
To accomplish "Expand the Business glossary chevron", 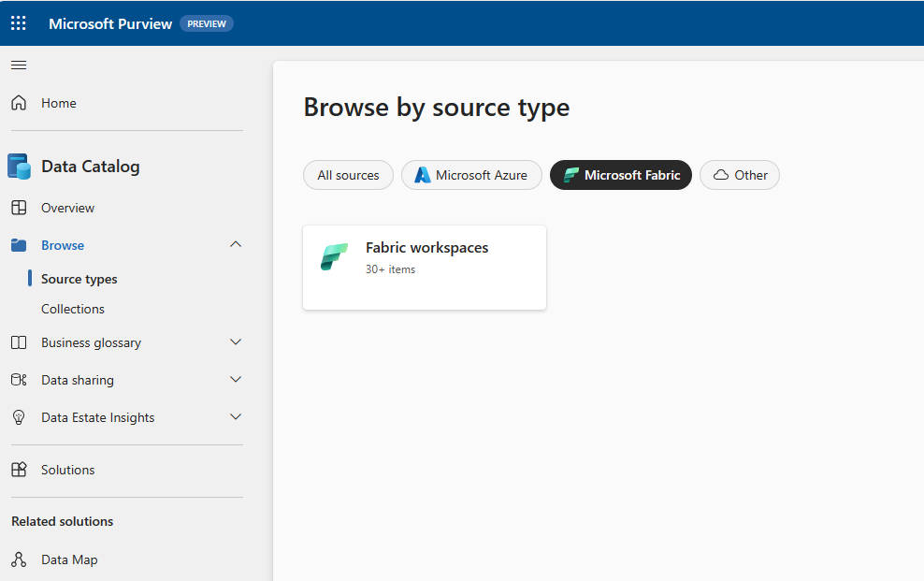I will [x=236, y=341].
